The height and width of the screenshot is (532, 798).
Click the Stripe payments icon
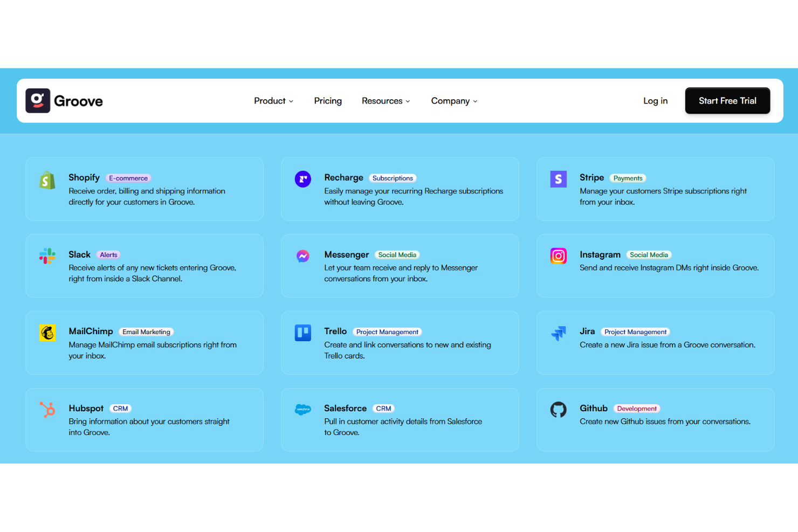click(558, 178)
